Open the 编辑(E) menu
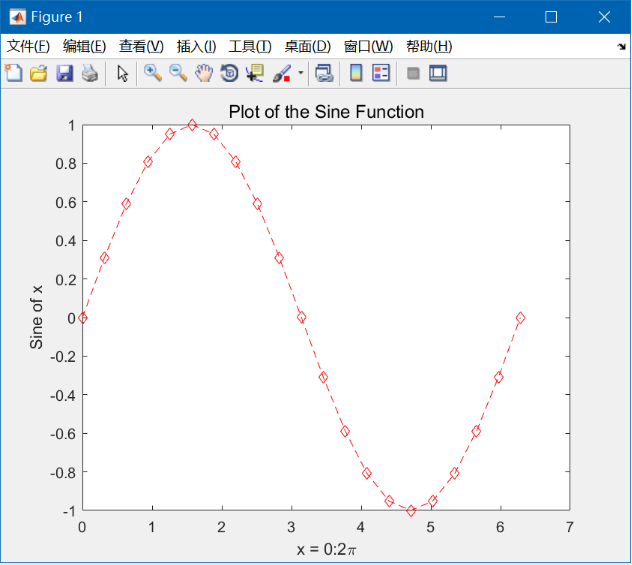This screenshot has width=632, height=565. [x=84, y=46]
